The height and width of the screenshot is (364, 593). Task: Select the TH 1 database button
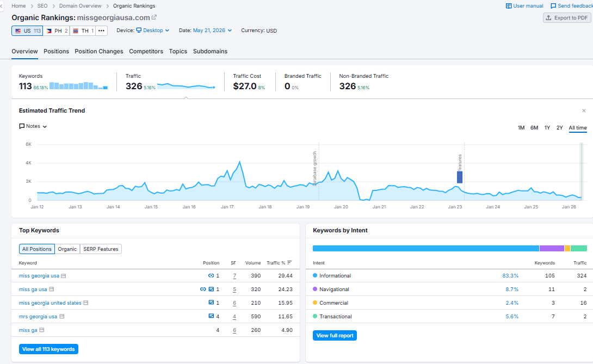(83, 30)
